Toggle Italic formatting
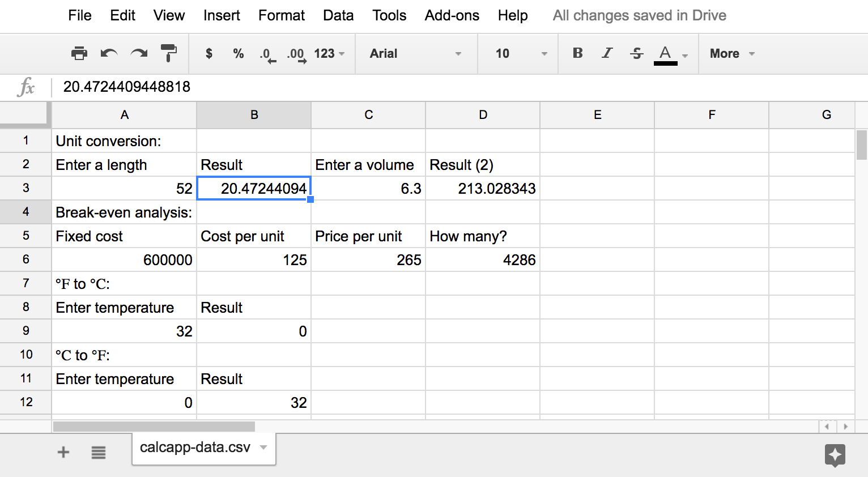Viewport: 868px width, 477px height. [607, 53]
